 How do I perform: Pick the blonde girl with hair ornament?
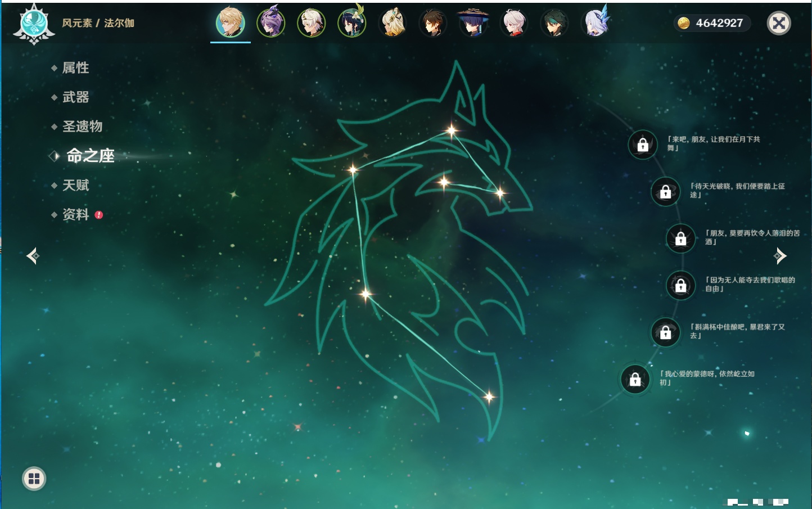click(x=393, y=22)
